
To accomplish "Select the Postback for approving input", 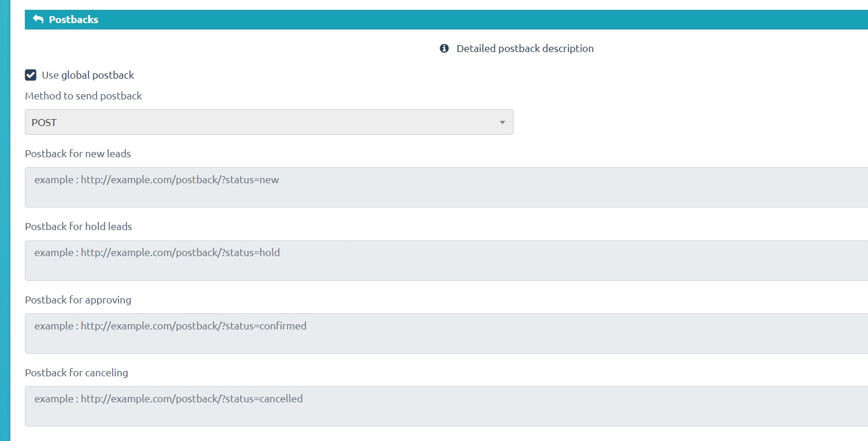I will (289, 333).
